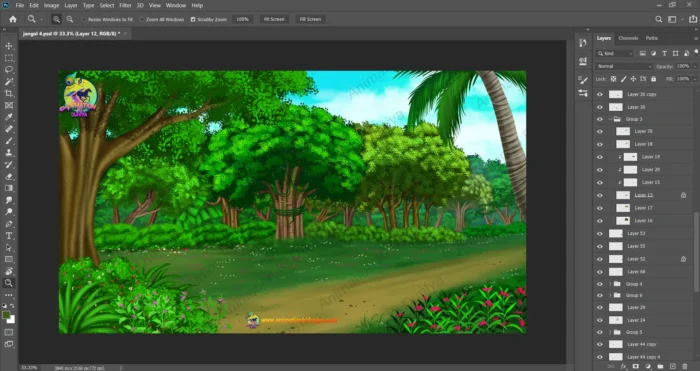
Task: Open the Kind filter dropdown
Action: [x=615, y=54]
